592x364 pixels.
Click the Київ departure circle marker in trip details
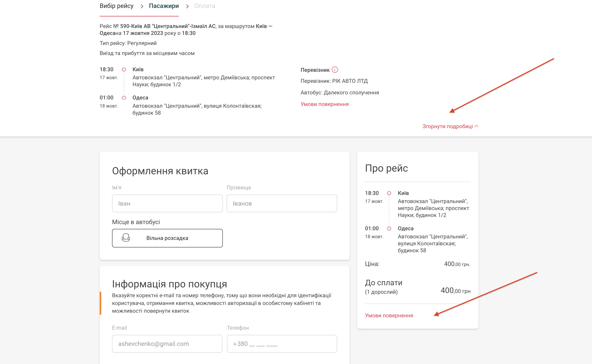(124, 69)
